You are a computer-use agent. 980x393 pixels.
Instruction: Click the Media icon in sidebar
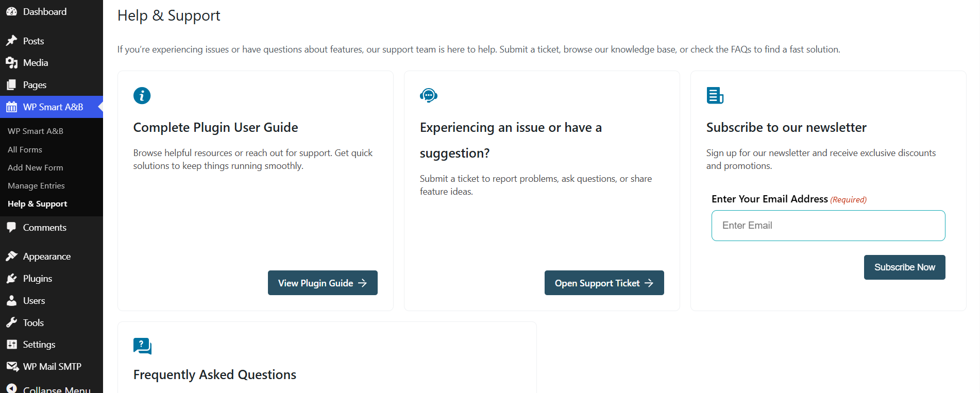click(x=11, y=63)
